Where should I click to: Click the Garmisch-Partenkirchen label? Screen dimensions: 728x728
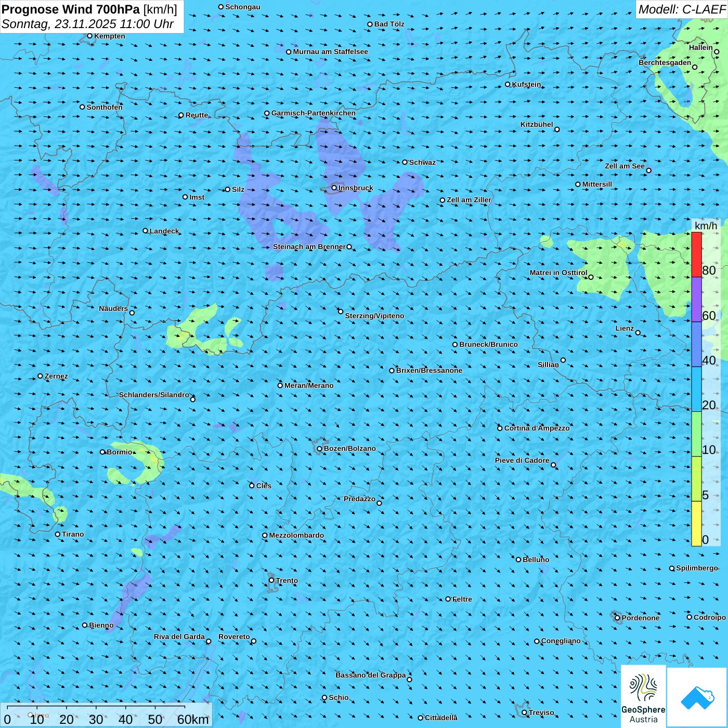pyautogui.click(x=314, y=113)
